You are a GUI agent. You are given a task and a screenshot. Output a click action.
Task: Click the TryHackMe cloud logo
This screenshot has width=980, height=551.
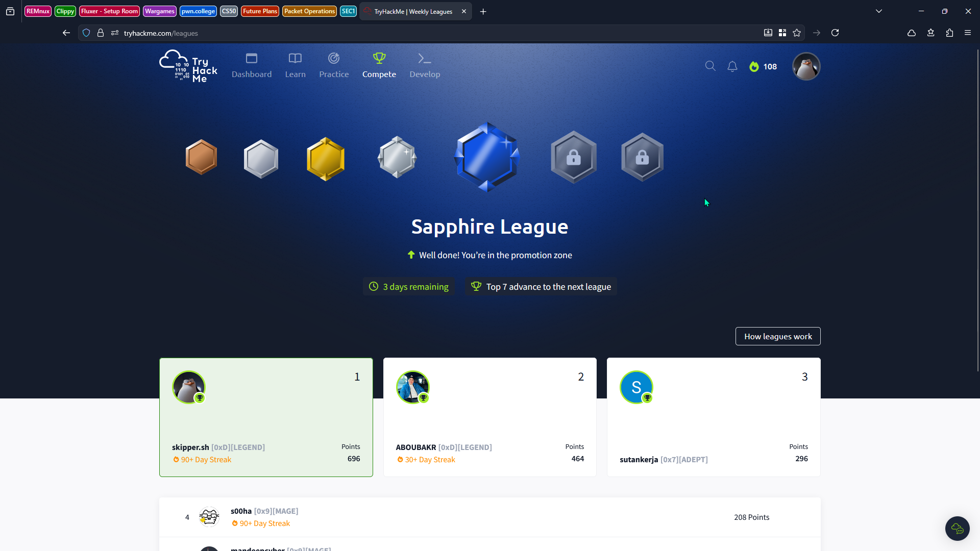pos(188,66)
